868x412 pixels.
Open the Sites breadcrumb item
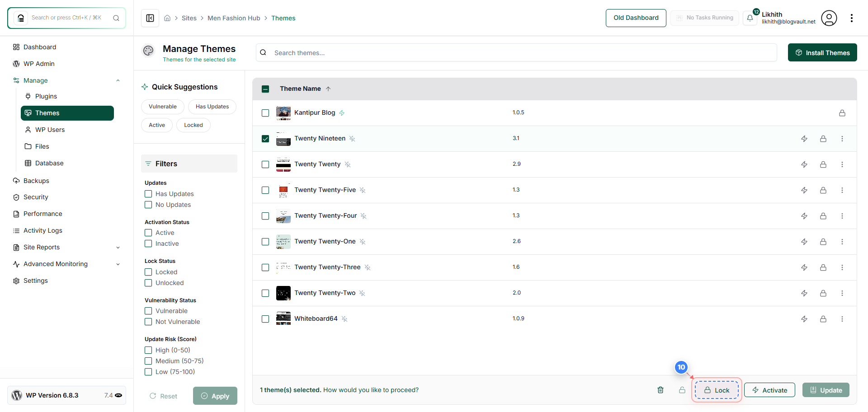click(189, 18)
